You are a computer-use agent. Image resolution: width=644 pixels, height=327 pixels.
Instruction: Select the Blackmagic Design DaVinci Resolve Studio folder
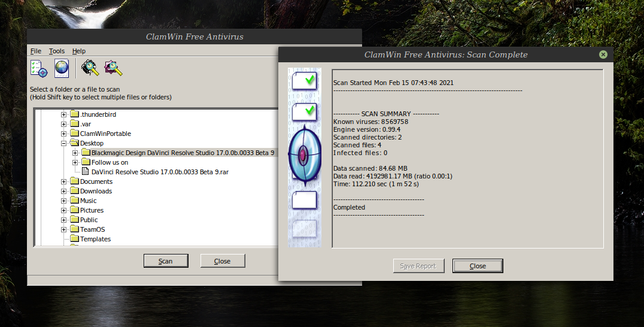click(183, 153)
